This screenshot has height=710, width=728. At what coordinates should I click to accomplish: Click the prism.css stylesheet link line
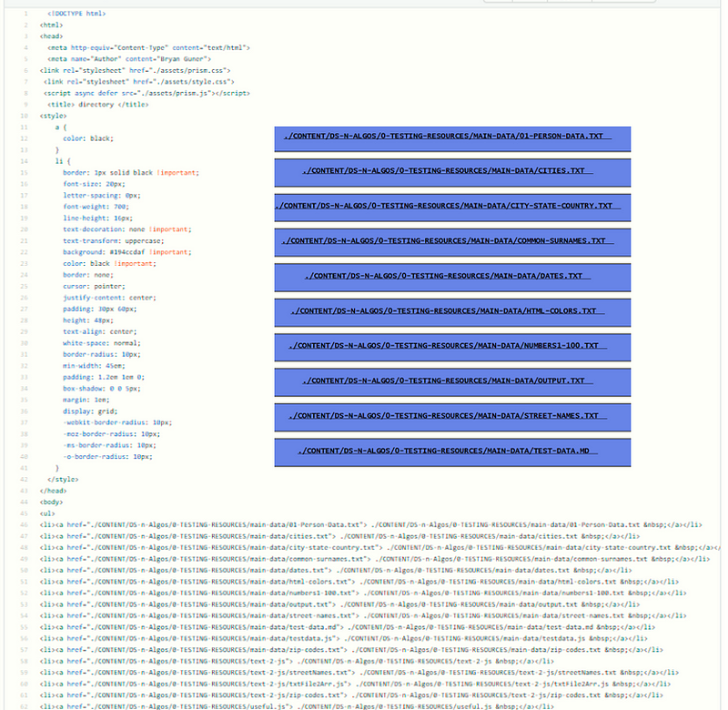click(x=135, y=71)
